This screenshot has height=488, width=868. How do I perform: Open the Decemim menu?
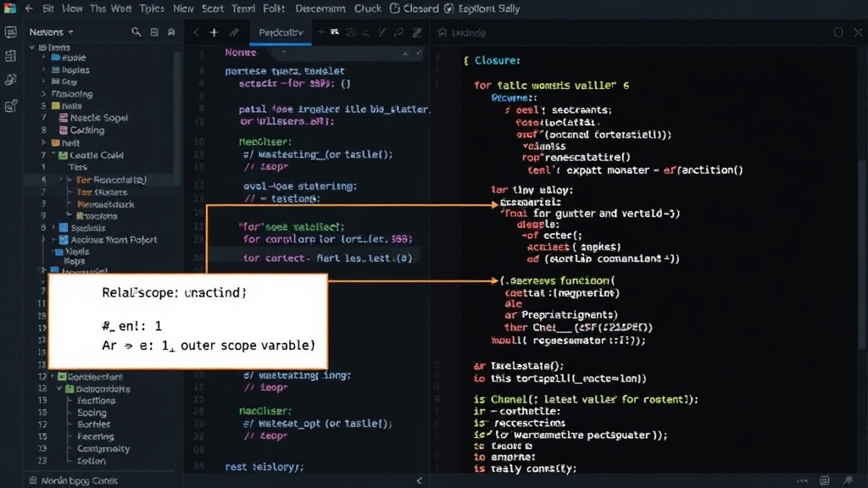[320, 8]
